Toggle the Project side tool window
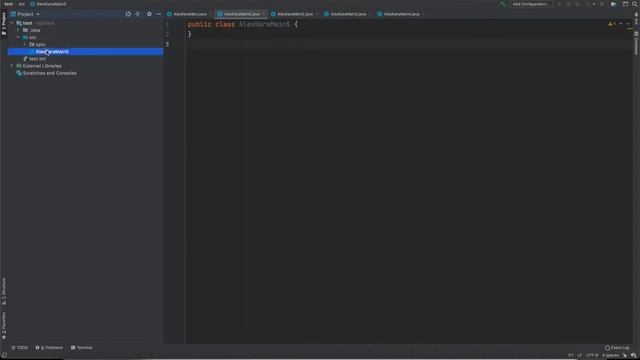The height and width of the screenshot is (360, 640). [4, 23]
